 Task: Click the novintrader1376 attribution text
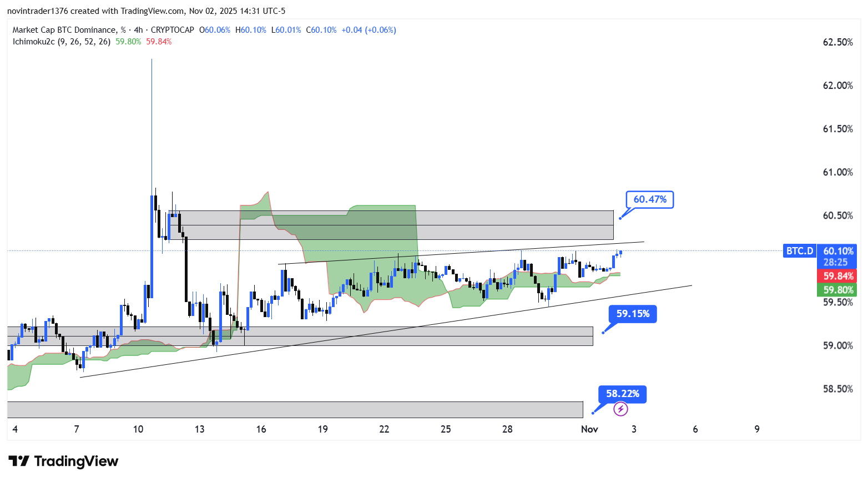point(38,11)
